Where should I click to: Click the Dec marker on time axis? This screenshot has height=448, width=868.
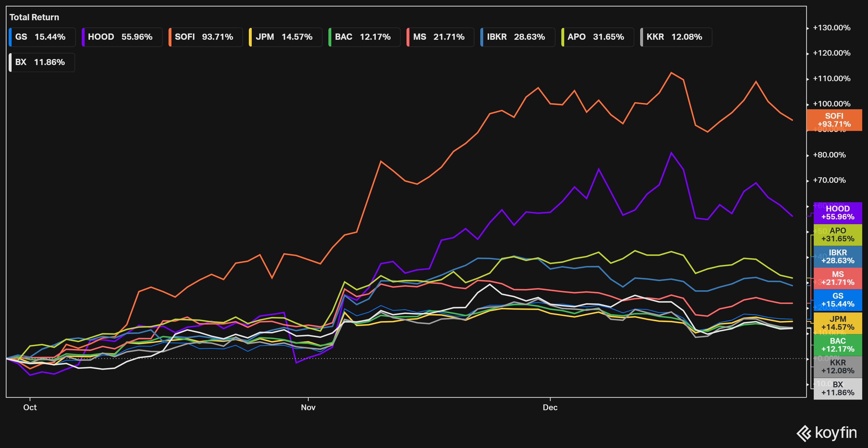click(550, 407)
